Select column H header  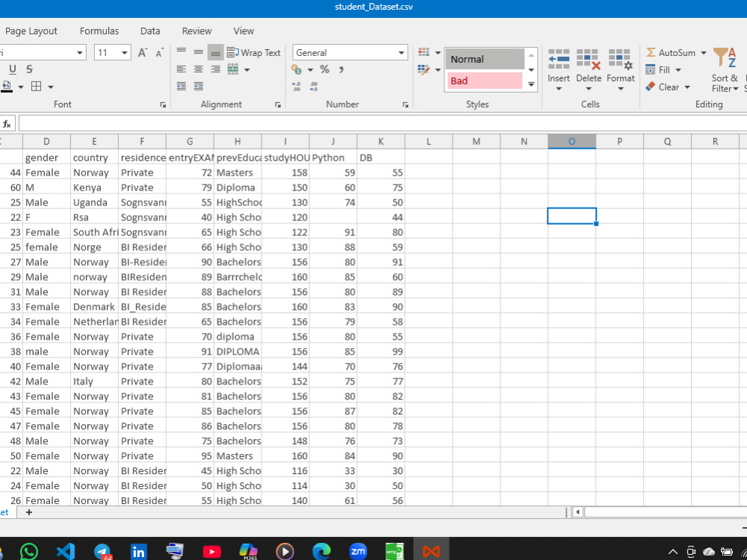coord(238,141)
